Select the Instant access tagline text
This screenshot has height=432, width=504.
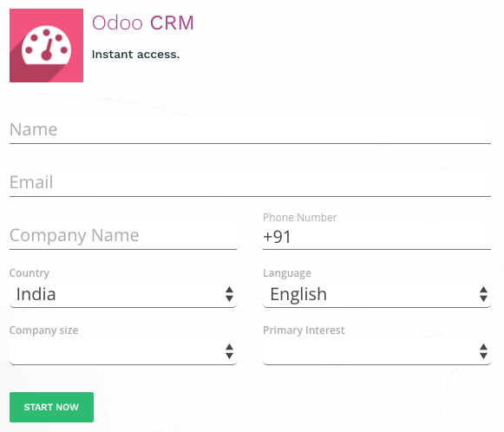tap(135, 55)
